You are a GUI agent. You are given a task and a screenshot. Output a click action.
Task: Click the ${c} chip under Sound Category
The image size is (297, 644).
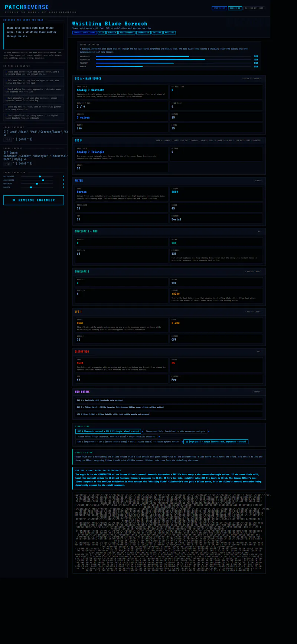pyautogui.click(x=7, y=139)
